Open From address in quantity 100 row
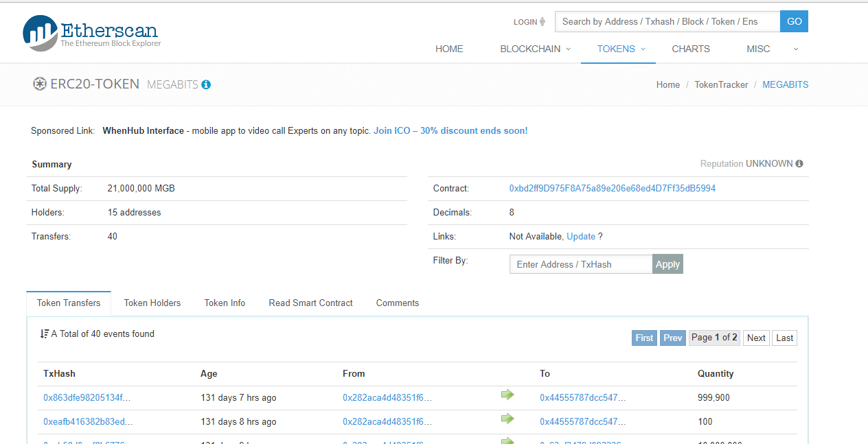 coord(387,421)
